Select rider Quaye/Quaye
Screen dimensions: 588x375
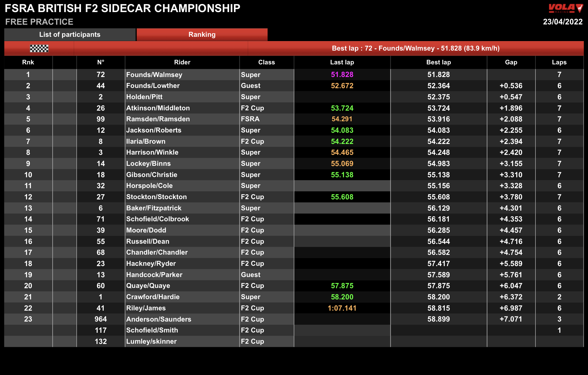pyautogui.click(x=148, y=286)
